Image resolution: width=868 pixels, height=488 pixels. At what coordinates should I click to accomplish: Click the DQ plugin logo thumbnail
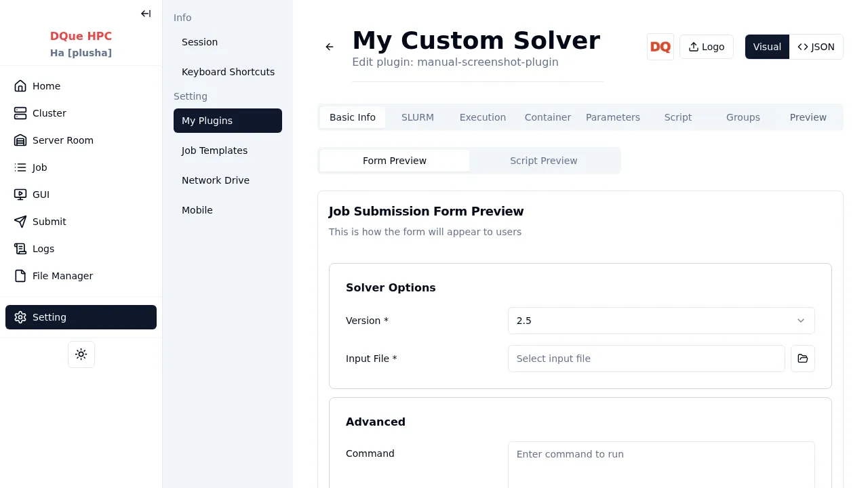click(660, 47)
